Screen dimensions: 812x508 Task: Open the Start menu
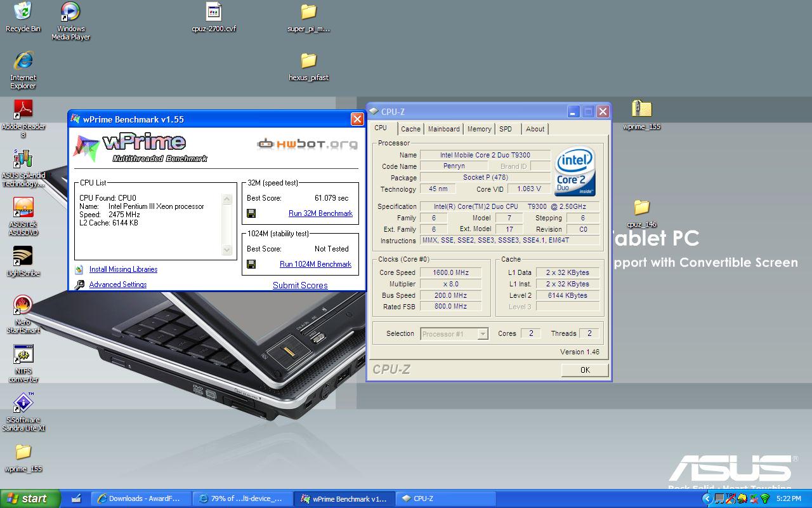(30, 498)
